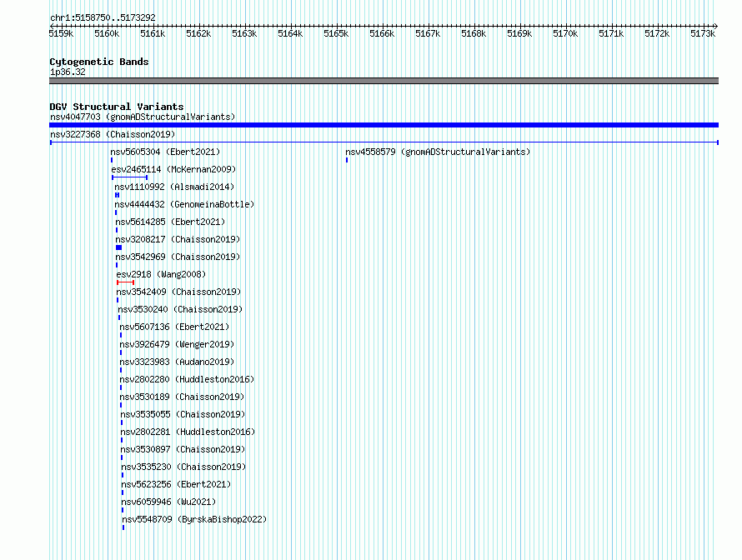The image size is (742, 560).
Task: Open nsv3530240 (Chaisson2019) variant
Action: pos(180,309)
